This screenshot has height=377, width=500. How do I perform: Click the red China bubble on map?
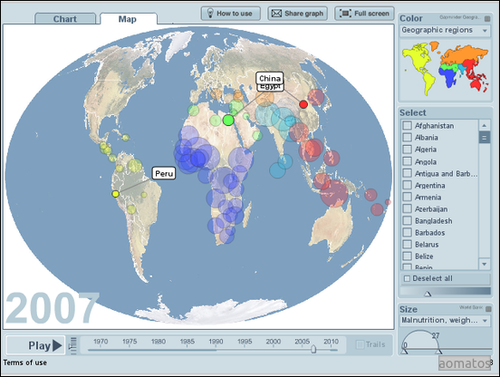[x=303, y=104]
